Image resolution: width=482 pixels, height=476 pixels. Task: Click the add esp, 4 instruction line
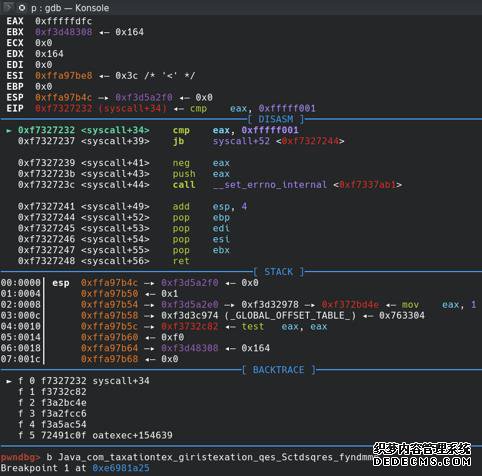132,206
